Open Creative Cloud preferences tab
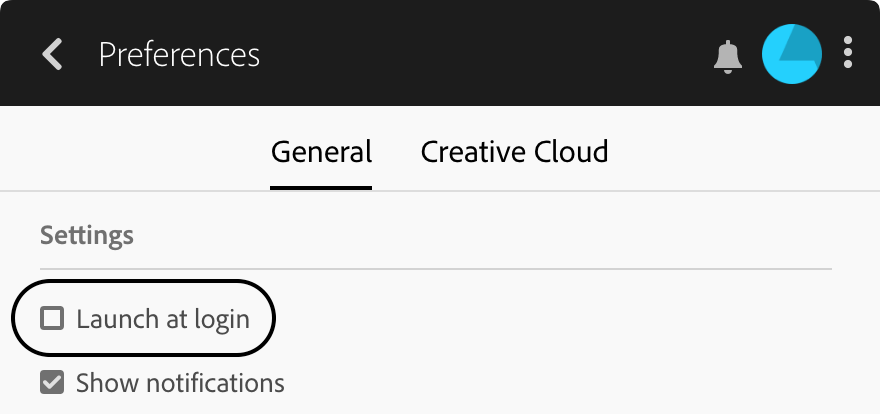The width and height of the screenshot is (880, 414). point(514,152)
